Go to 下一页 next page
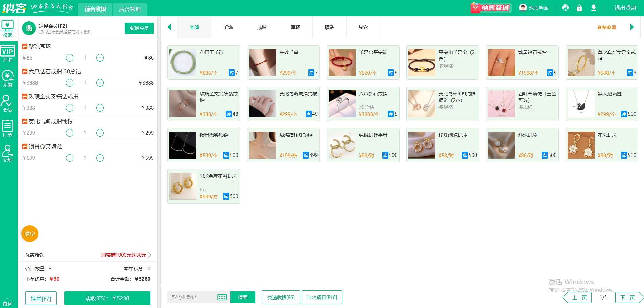This screenshot has height=308, width=644. click(629, 298)
